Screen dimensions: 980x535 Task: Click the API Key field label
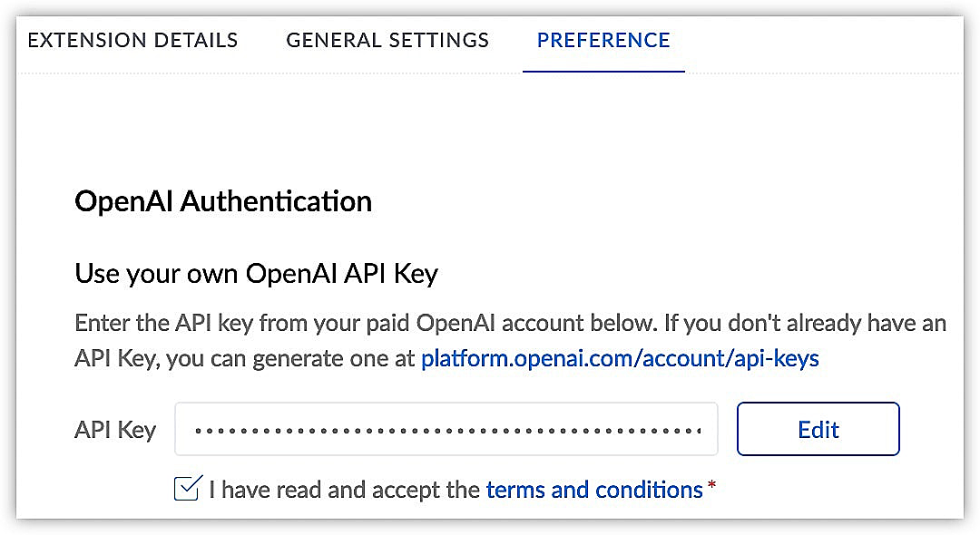pos(115,430)
